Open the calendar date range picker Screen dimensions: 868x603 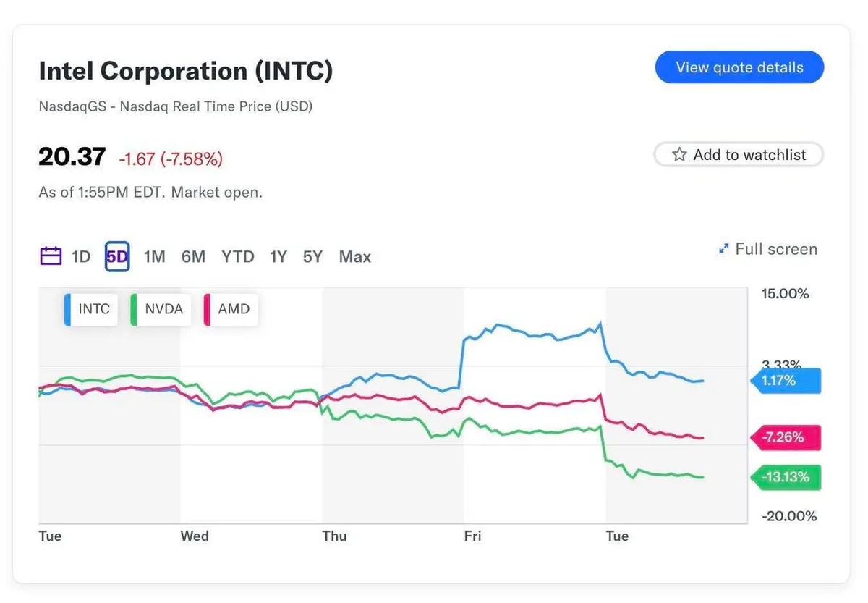coord(51,256)
